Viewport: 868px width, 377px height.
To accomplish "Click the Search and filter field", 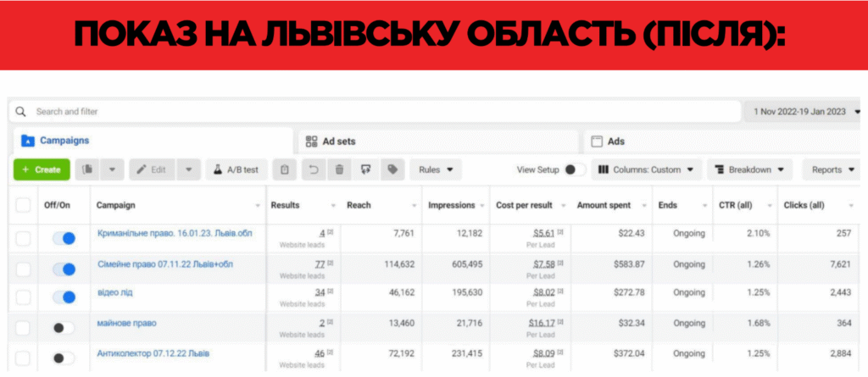I will (375, 112).
